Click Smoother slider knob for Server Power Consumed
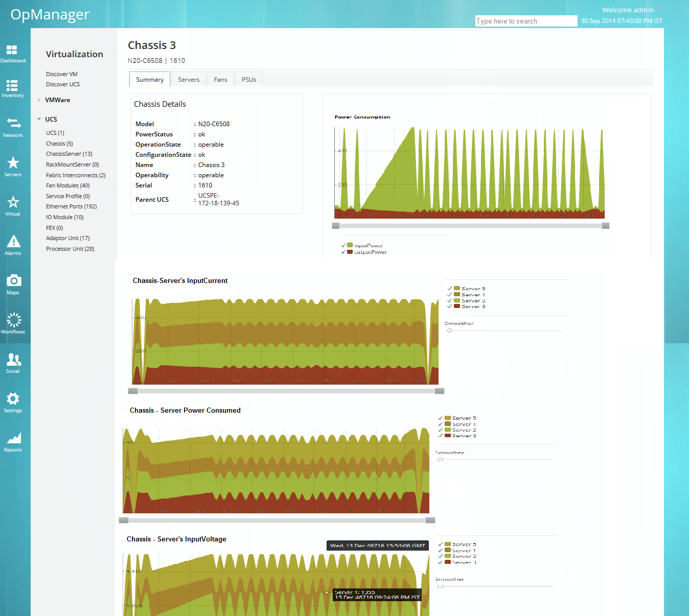 (x=440, y=460)
